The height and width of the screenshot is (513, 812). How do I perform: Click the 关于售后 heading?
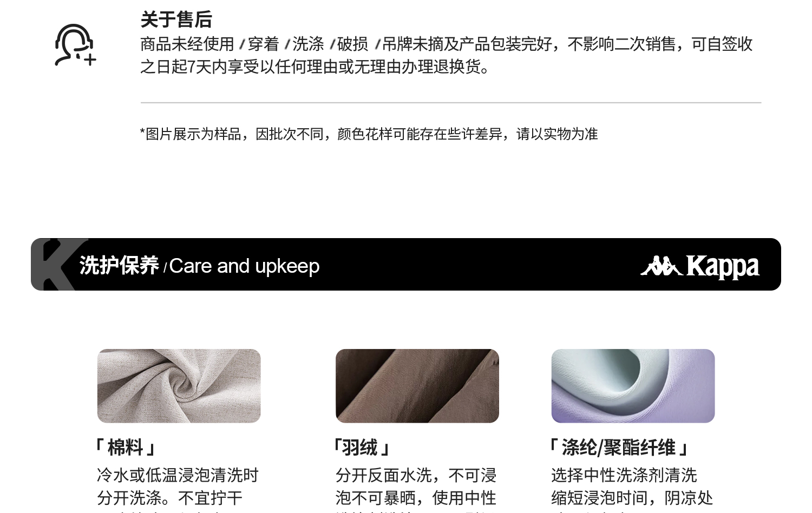click(x=176, y=19)
